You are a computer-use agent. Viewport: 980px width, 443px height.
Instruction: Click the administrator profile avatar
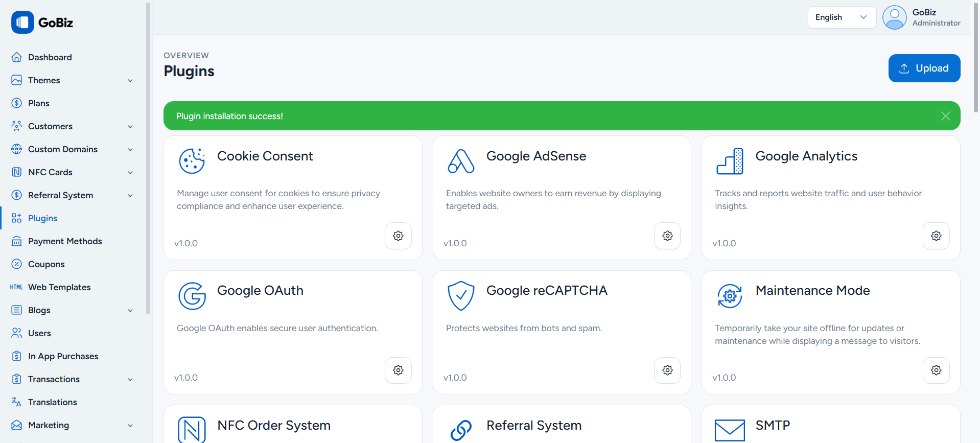[x=894, y=17]
